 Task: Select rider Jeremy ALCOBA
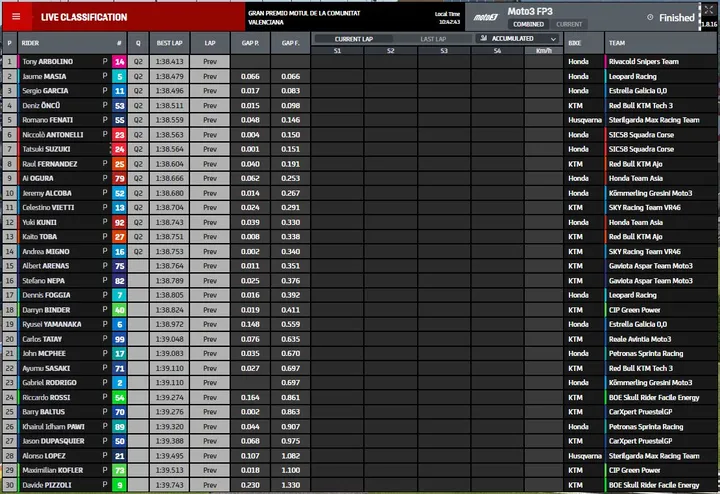click(47, 193)
